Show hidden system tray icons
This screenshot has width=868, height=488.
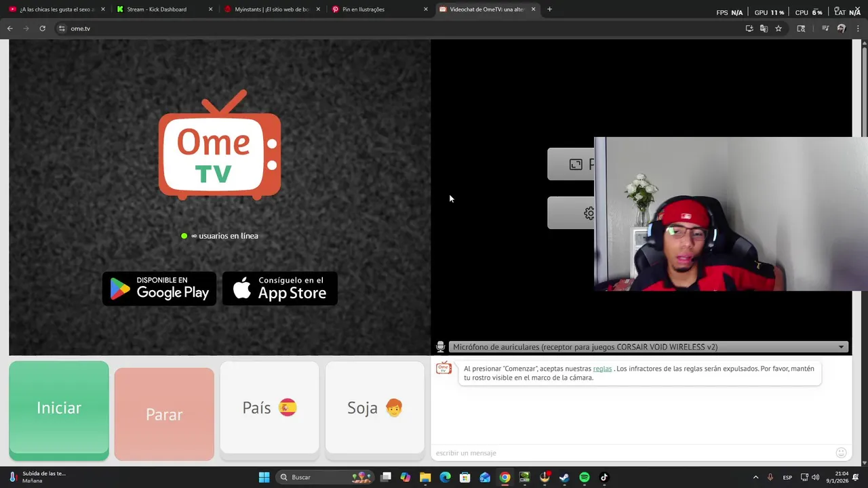(755, 477)
